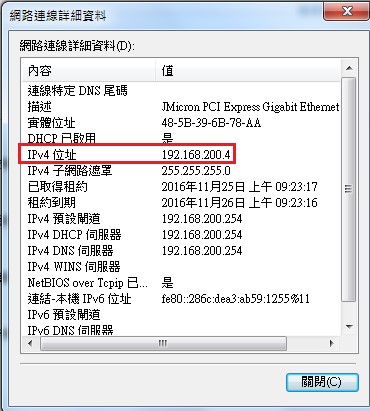
Task: Click the vertical scrollbar down arrow
Action: pyautogui.click(x=349, y=327)
